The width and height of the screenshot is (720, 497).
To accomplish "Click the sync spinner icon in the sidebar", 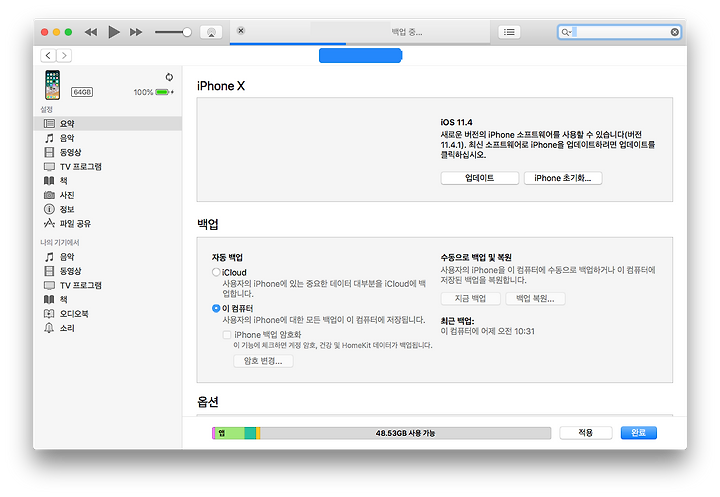I will point(169,77).
